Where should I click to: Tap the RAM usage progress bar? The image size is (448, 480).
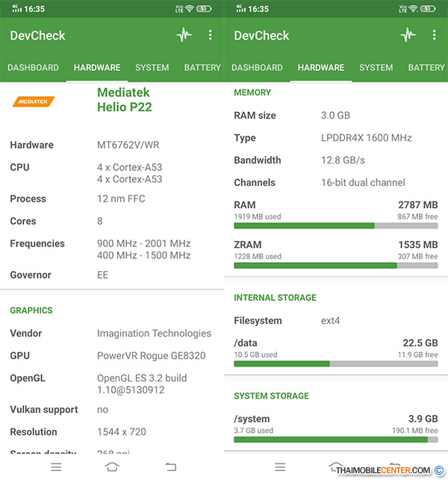point(336,226)
